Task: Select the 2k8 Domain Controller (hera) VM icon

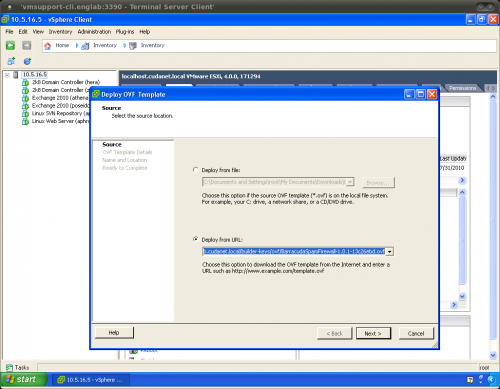Action: coord(25,82)
